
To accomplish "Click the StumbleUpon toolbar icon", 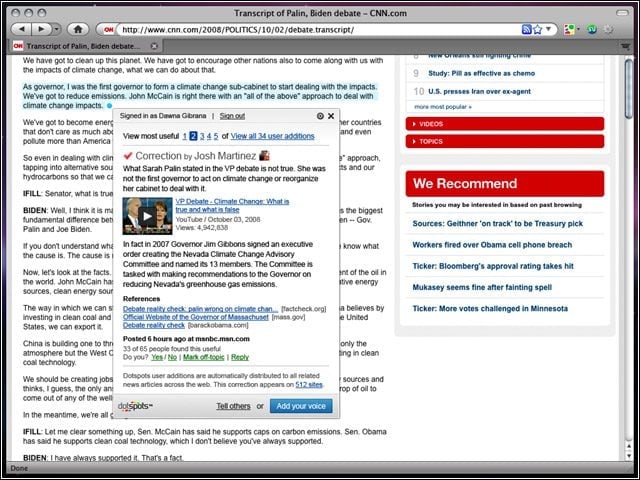I will [x=592, y=29].
